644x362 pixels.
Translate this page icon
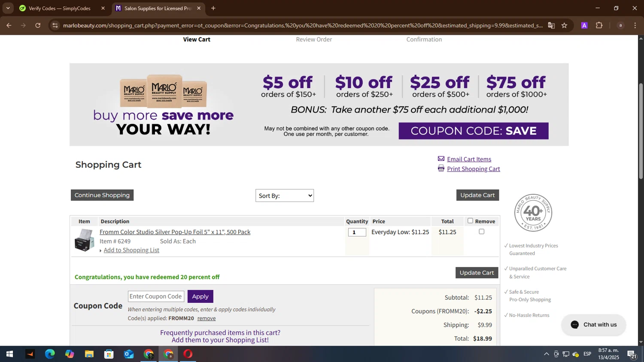coord(551,25)
